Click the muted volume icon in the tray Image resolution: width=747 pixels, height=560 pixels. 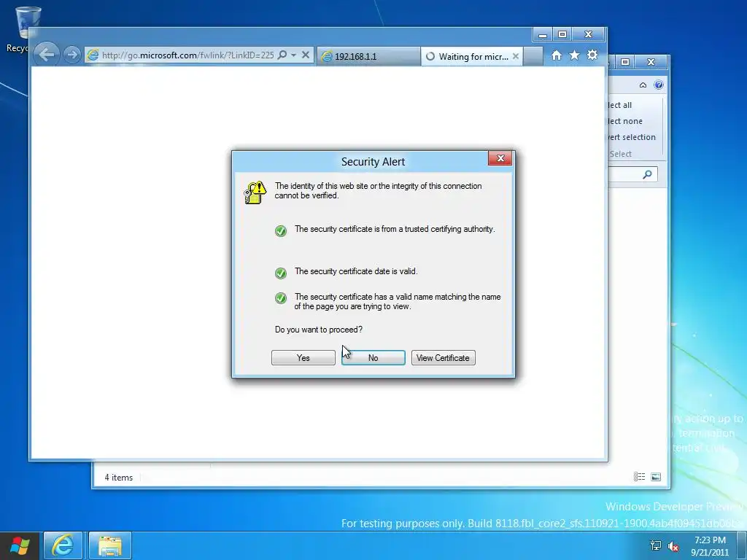673,545
